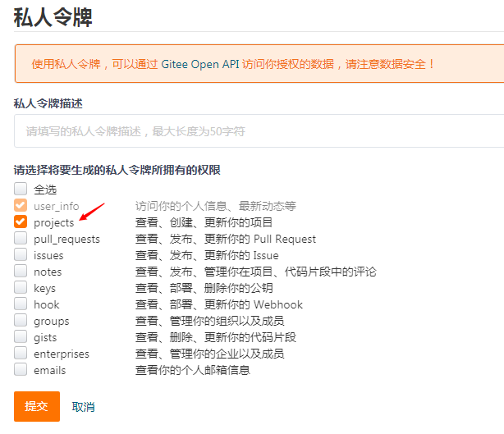Check the hook permission checkbox
This screenshot has height=434, width=504.
(x=21, y=304)
